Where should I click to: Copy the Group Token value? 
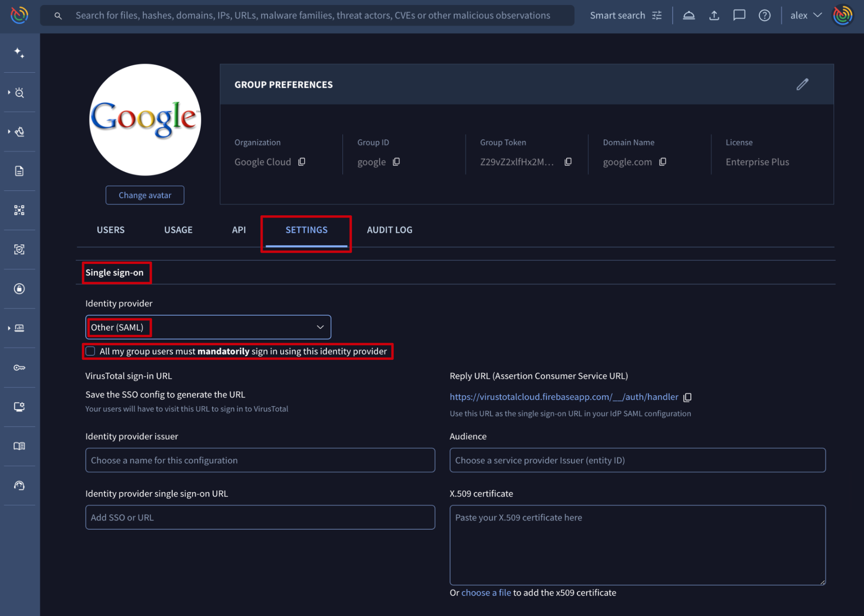pyautogui.click(x=568, y=162)
